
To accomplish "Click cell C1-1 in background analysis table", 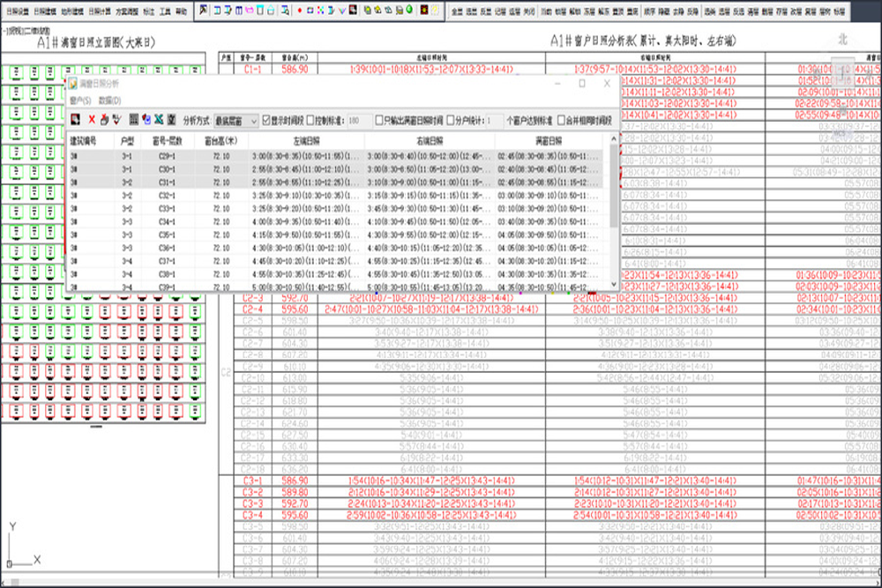I will tap(252, 69).
